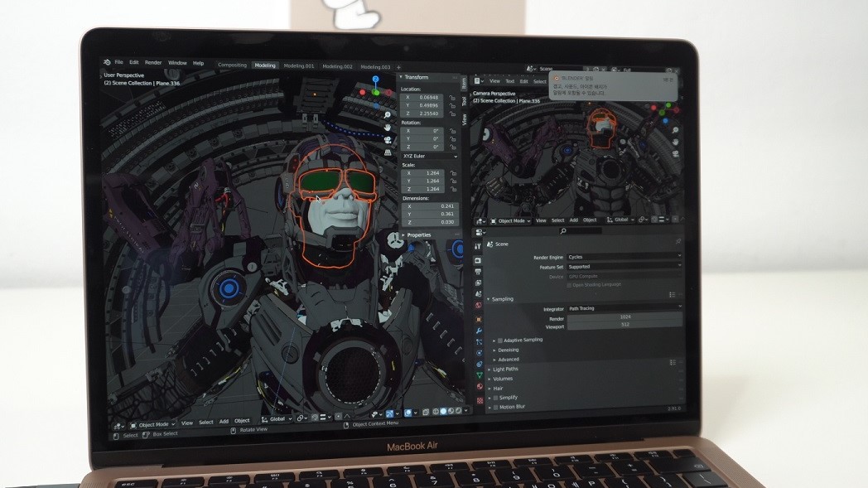Open the Item sidebar tab

(x=464, y=83)
